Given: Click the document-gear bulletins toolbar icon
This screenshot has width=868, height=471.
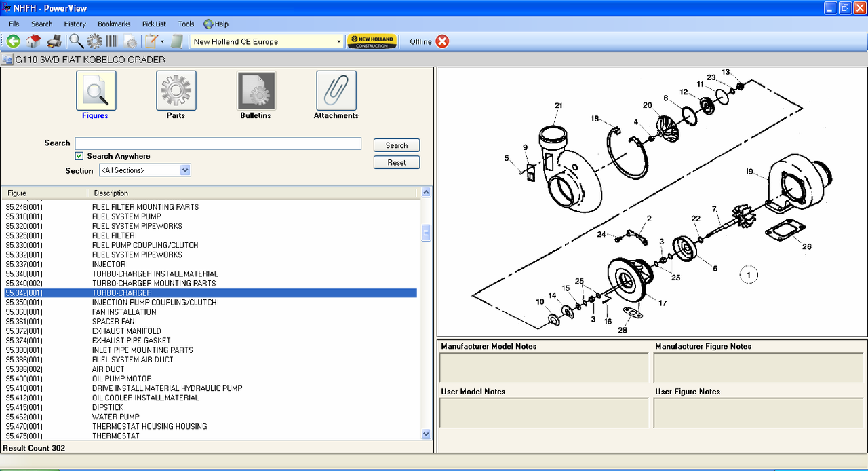Looking at the screenshot, I should click(x=130, y=41).
